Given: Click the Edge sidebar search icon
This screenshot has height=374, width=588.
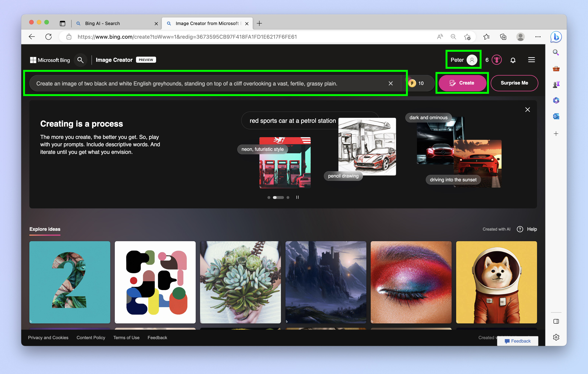Looking at the screenshot, I should tap(556, 52).
